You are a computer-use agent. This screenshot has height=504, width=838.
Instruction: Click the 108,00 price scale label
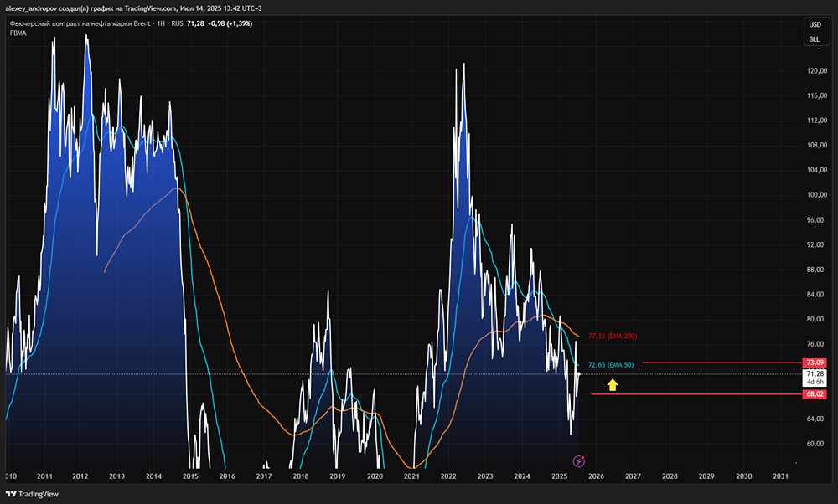click(x=816, y=145)
